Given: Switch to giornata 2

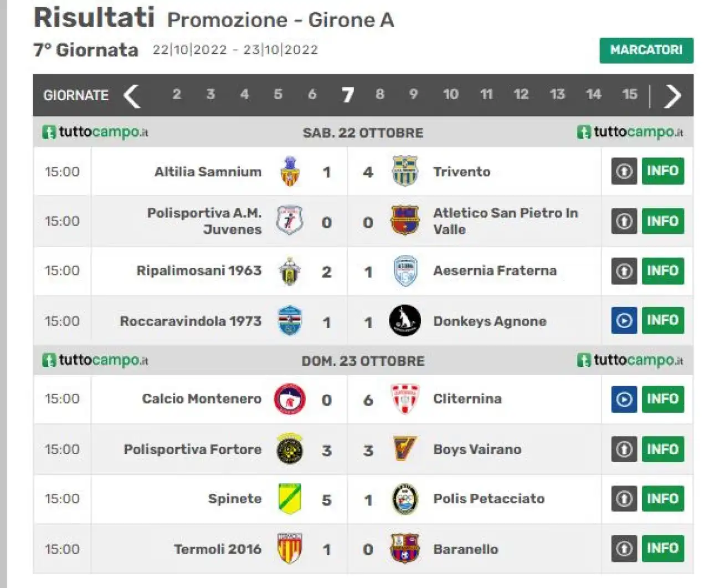Looking at the screenshot, I should pos(177,94).
